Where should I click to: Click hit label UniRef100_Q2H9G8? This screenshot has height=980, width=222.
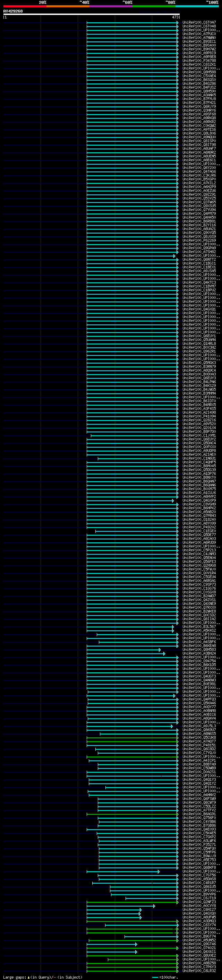[199, 565]
